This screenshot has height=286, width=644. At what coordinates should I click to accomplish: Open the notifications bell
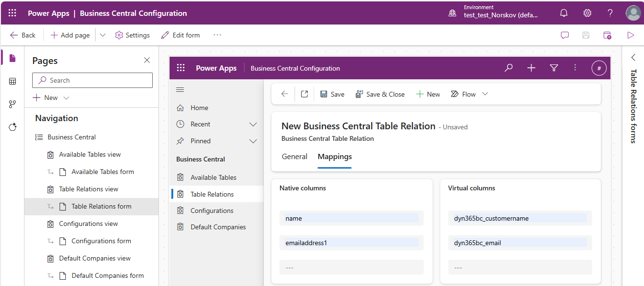point(564,13)
